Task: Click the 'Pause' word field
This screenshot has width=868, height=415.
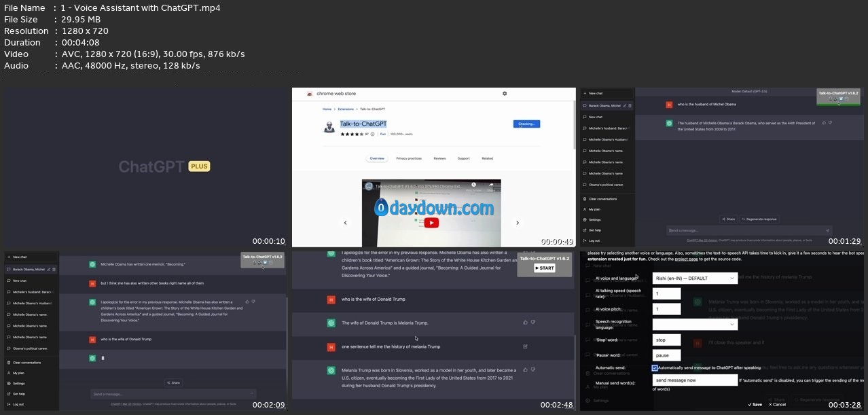Action: click(x=666, y=355)
